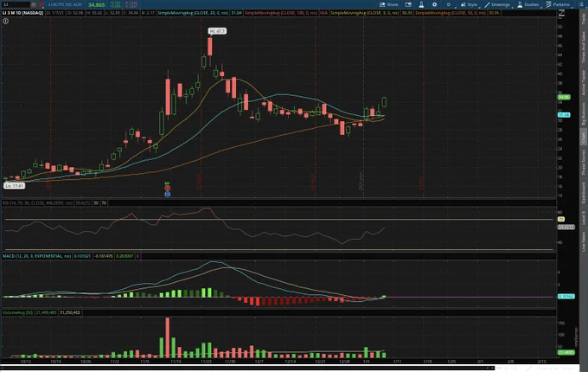
Task: Switch to the Times And Sales side tab
Action: pyautogui.click(x=584, y=47)
